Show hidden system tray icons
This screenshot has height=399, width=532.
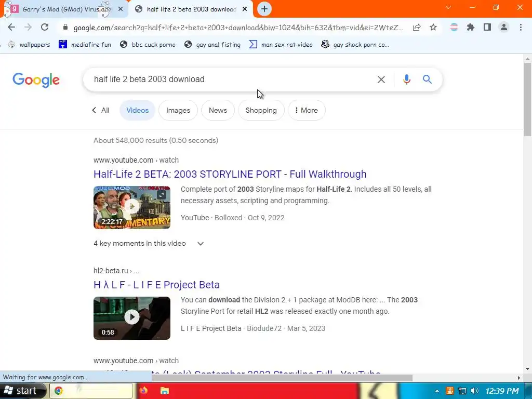(437, 391)
